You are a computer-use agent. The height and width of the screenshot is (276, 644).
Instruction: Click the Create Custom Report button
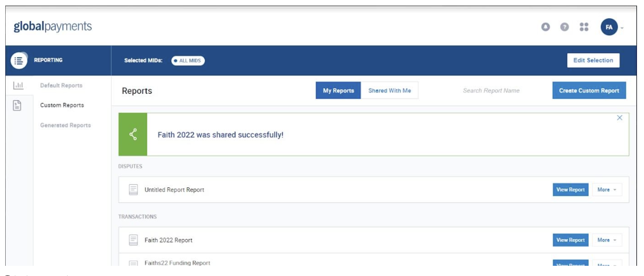click(x=589, y=91)
